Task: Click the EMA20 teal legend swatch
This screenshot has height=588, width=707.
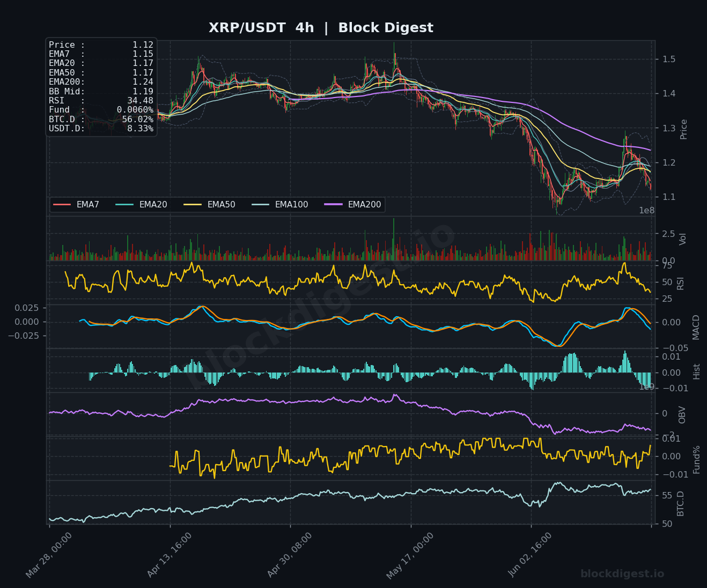Action: pyautogui.click(x=124, y=205)
